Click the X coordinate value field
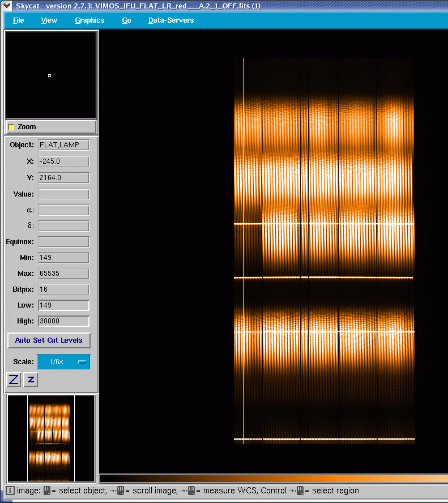The image size is (448, 503). [63, 161]
